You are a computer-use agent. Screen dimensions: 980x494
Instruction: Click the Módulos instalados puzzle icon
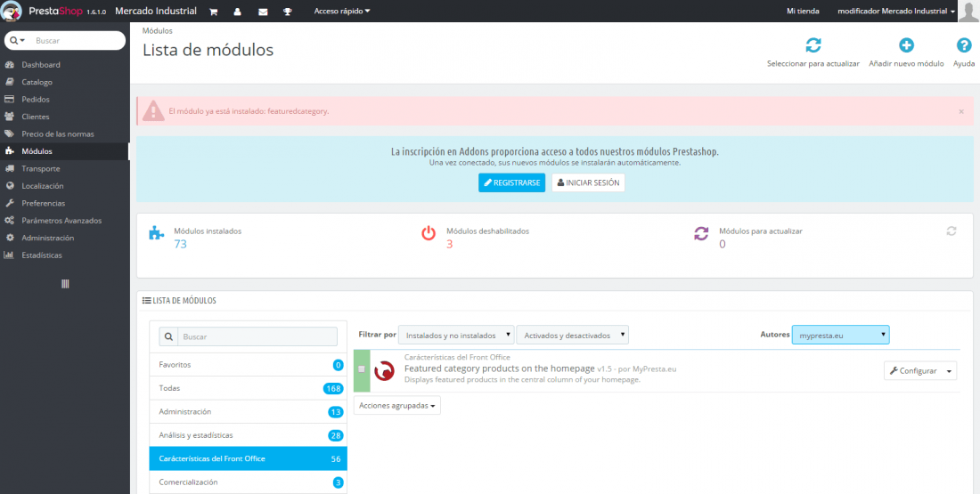(x=156, y=233)
